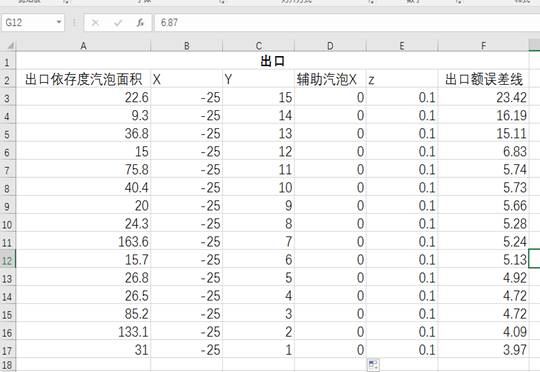Click Y column cell with value 14
Image resolution: width=540 pixels, height=372 pixels.
tap(259, 115)
